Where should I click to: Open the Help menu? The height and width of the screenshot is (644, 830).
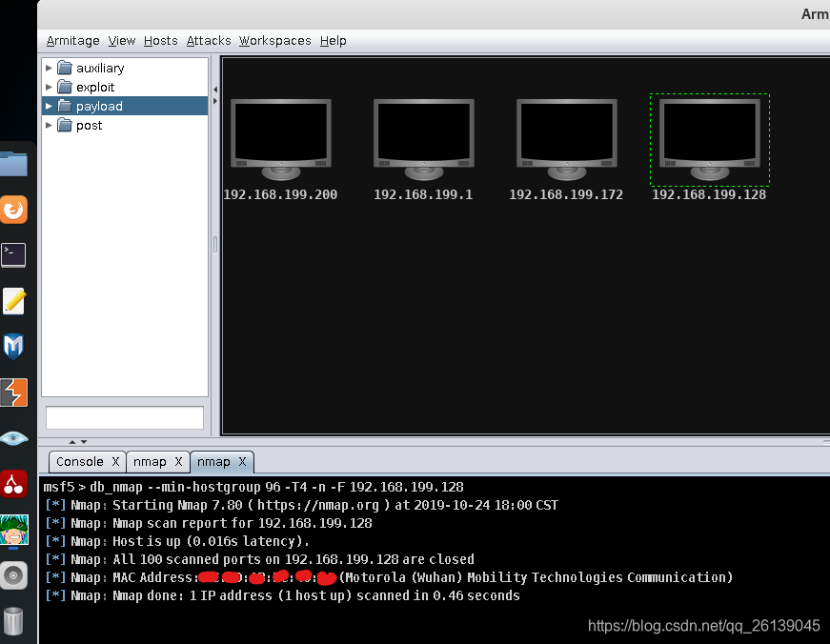333,41
